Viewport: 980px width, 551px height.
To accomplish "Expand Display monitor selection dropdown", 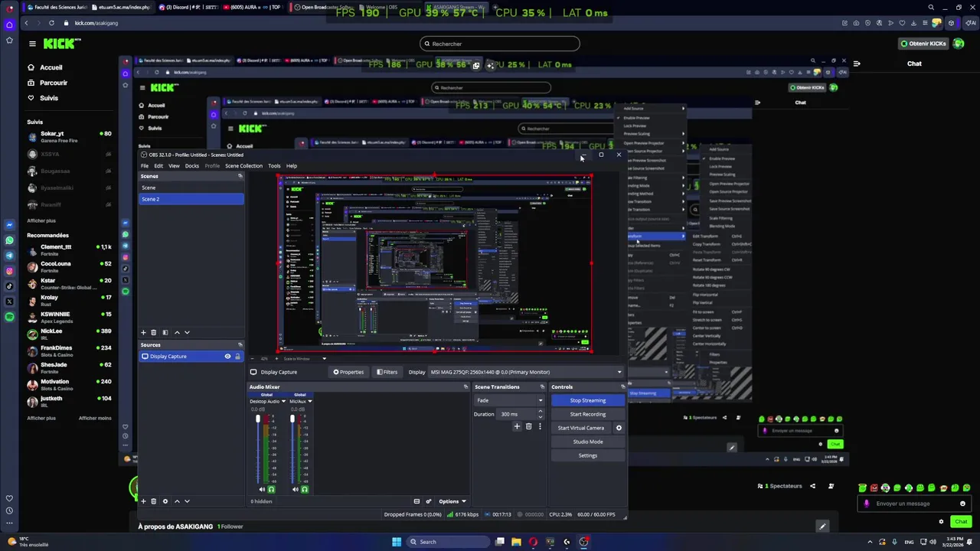I will point(619,372).
